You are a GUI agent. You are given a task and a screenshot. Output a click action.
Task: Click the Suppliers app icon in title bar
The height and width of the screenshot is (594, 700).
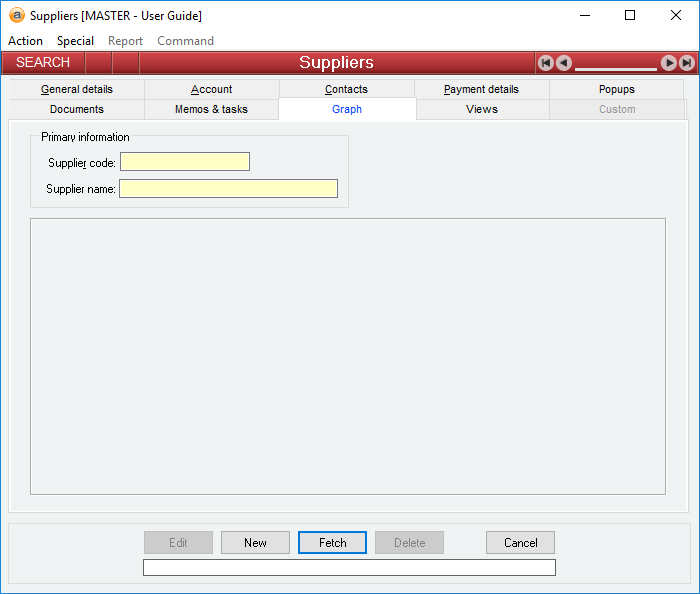(x=16, y=15)
